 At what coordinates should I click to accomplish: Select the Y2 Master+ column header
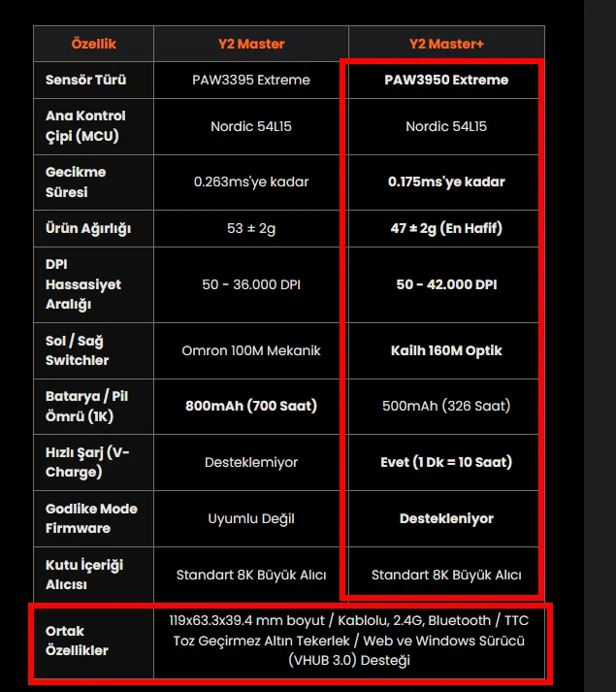(446, 44)
